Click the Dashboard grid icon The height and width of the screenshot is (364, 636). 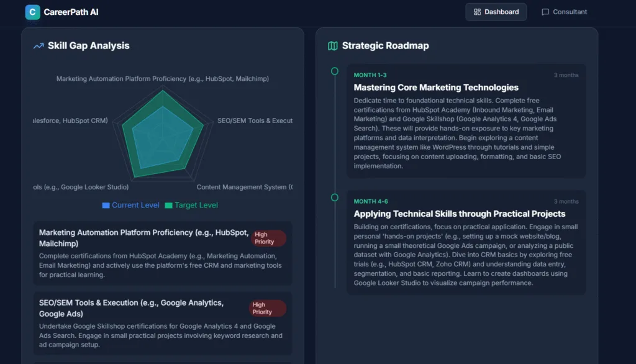point(477,12)
